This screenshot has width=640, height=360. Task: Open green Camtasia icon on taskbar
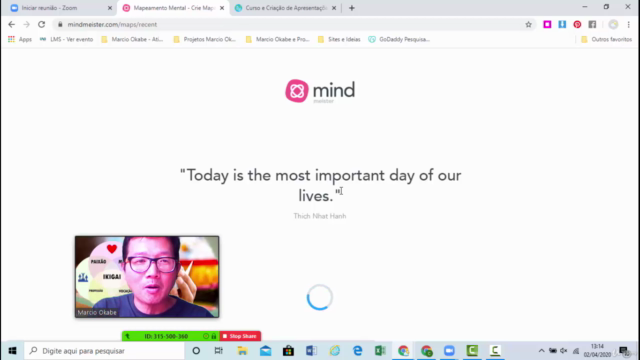pyautogui.click(x=472, y=351)
